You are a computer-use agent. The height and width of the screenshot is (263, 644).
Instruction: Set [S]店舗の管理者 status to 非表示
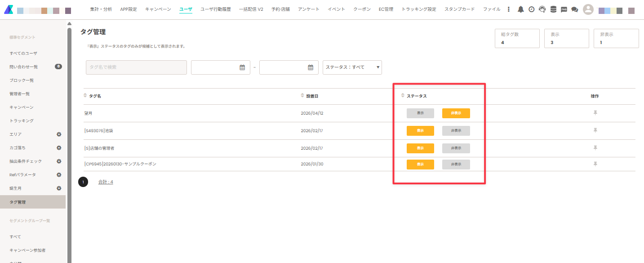(x=456, y=148)
